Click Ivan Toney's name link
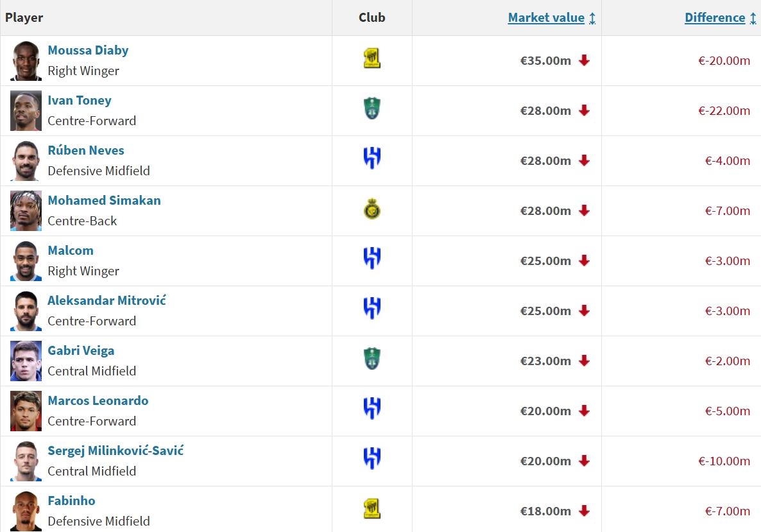The image size is (761, 532). [80, 100]
